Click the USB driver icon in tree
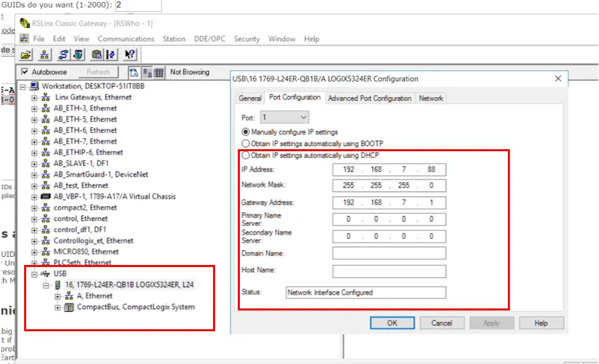Image resolution: width=599 pixels, height=364 pixels. 46,274
